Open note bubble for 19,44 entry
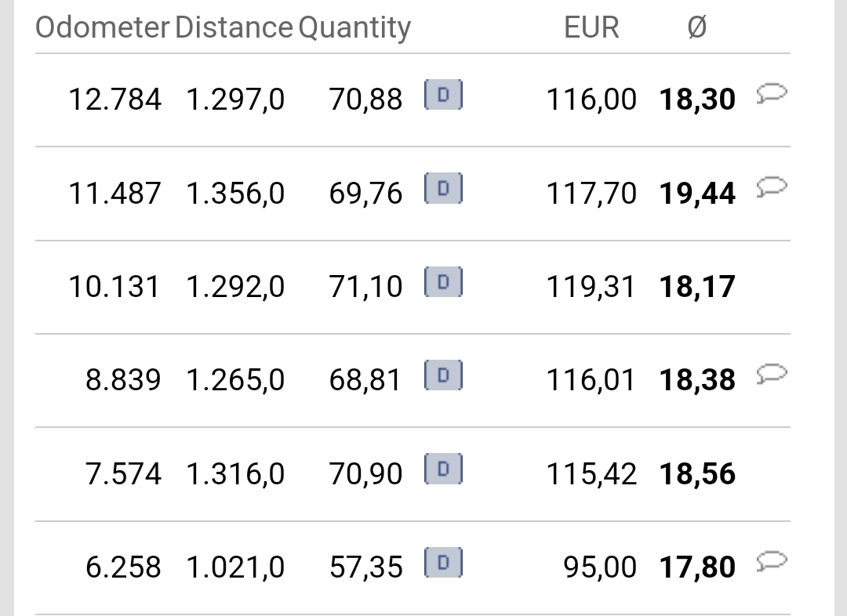847x616 pixels. pos(772,187)
